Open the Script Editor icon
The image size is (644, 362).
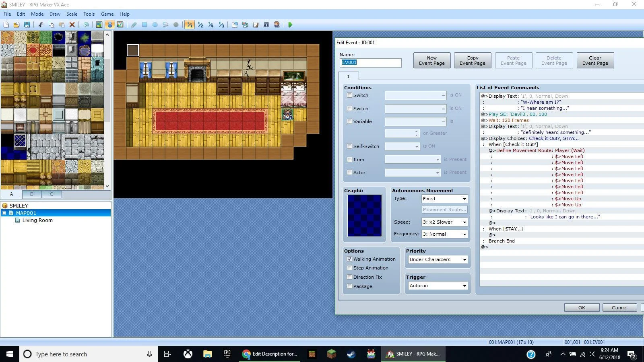[x=256, y=25]
